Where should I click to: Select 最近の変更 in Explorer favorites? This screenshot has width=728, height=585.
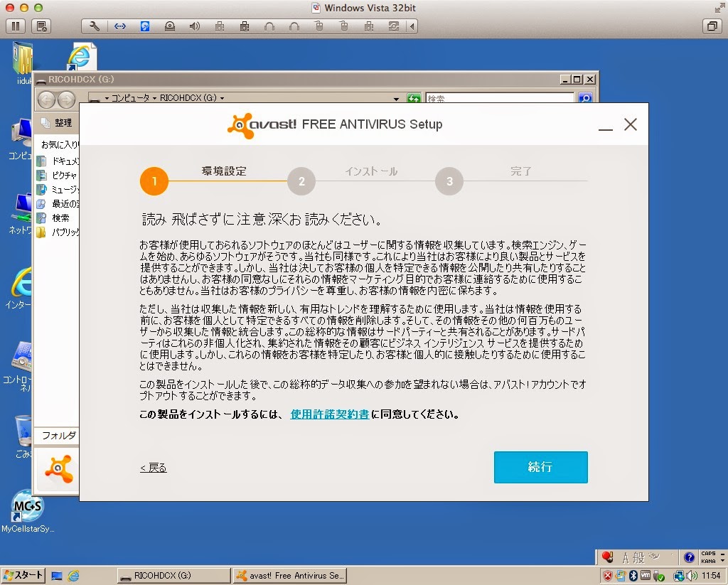[x=58, y=203]
